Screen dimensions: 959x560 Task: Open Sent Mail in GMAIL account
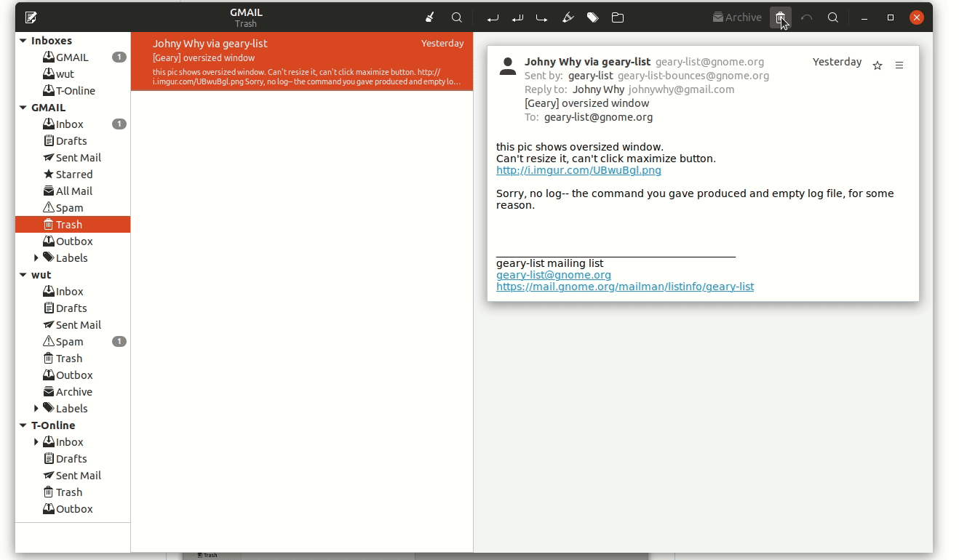point(73,158)
